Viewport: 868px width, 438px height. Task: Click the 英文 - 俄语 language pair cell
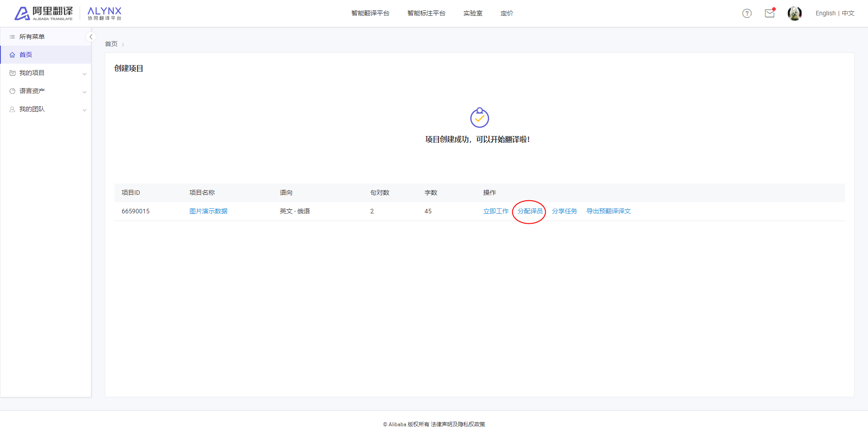point(295,211)
